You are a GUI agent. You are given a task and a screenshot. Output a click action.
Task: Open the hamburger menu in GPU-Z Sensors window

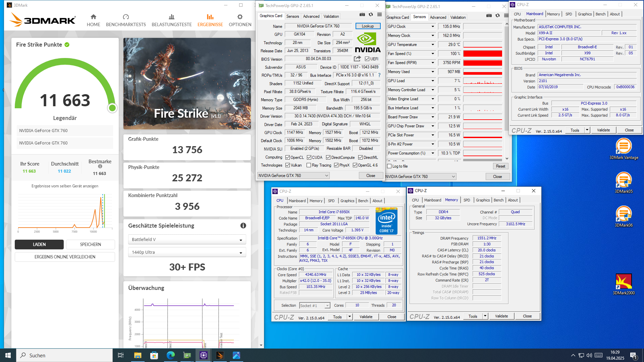[506, 16]
